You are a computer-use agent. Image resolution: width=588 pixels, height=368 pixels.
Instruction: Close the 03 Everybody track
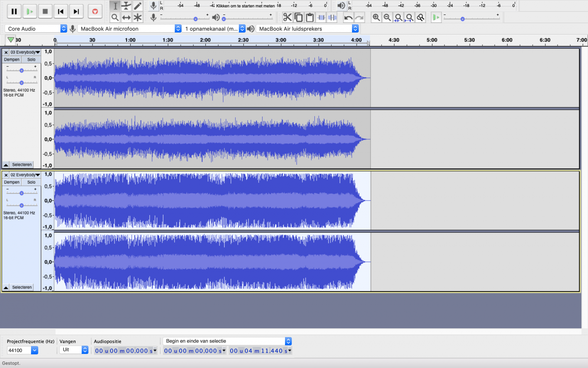[x=6, y=52]
